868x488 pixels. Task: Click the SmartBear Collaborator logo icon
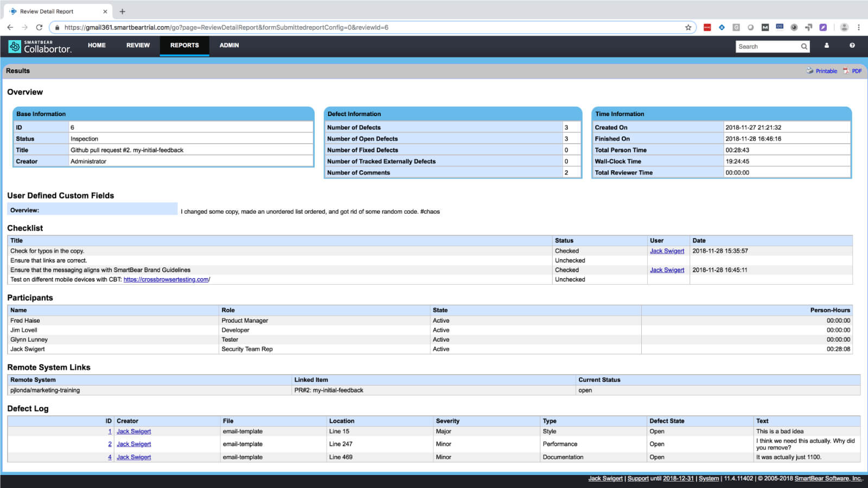point(15,46)
